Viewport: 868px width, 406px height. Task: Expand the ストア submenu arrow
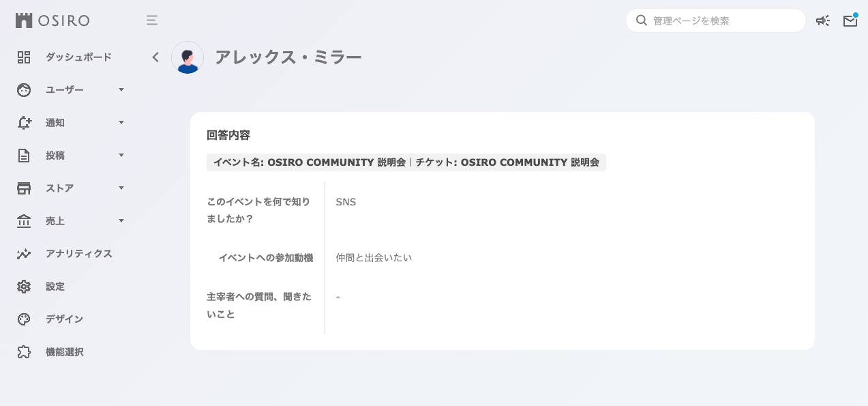121,188
